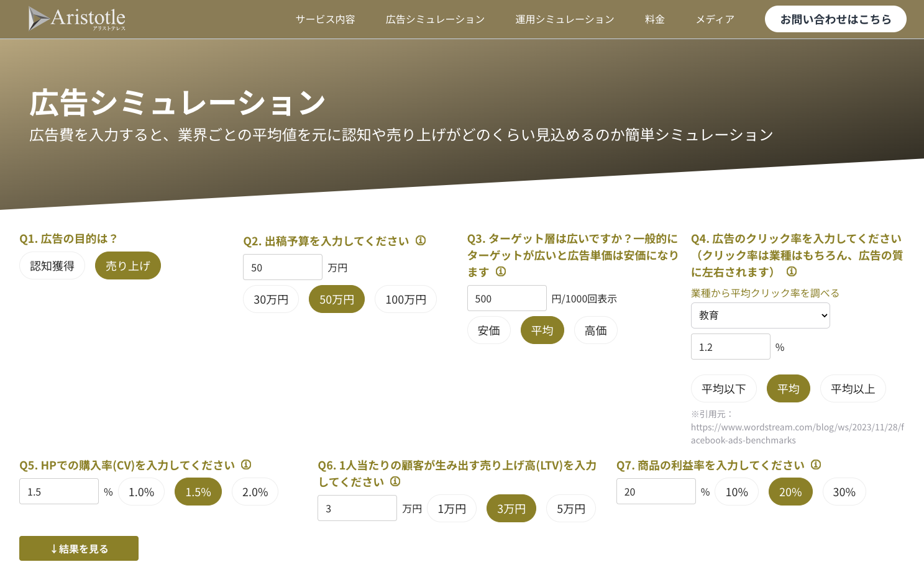Choose the 100万円 budget option

[x=406, y=299]
